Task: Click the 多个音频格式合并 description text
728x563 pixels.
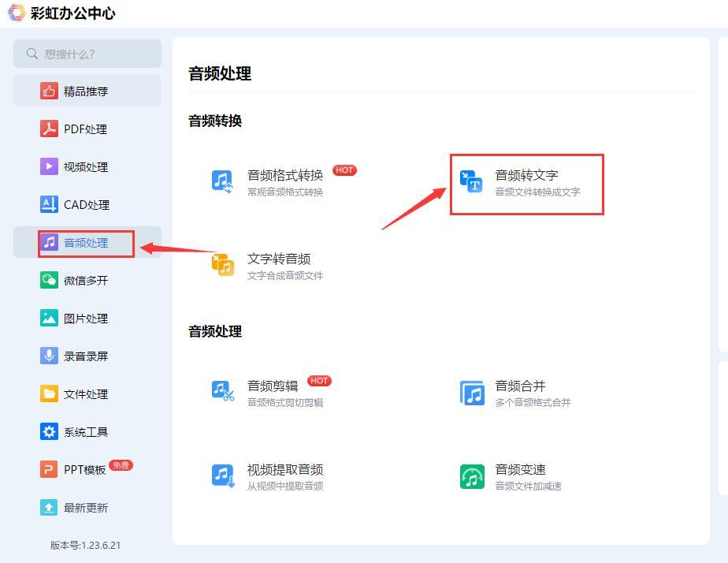Action: coord(533,402)
